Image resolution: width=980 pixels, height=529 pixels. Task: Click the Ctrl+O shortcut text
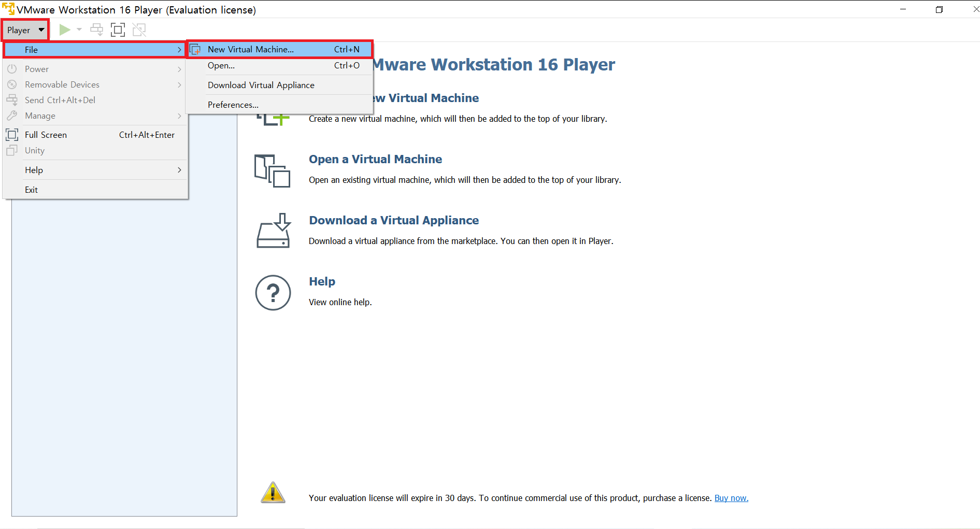347,65
